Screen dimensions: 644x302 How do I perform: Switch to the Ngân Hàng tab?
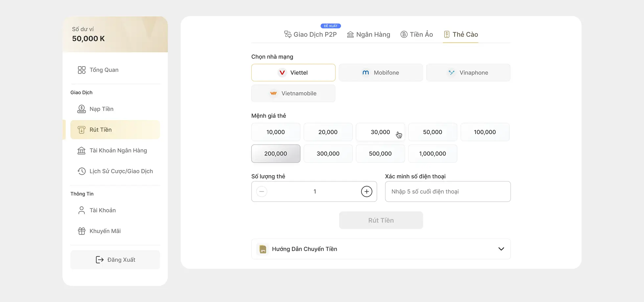pyautogui.click(x=369, y=34)
